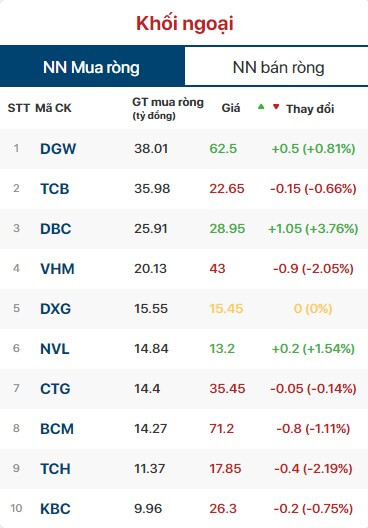Screen dimensions: 368x528
Task: Select DGW net buy value 38.01
Action: click(x=151, y=149)
